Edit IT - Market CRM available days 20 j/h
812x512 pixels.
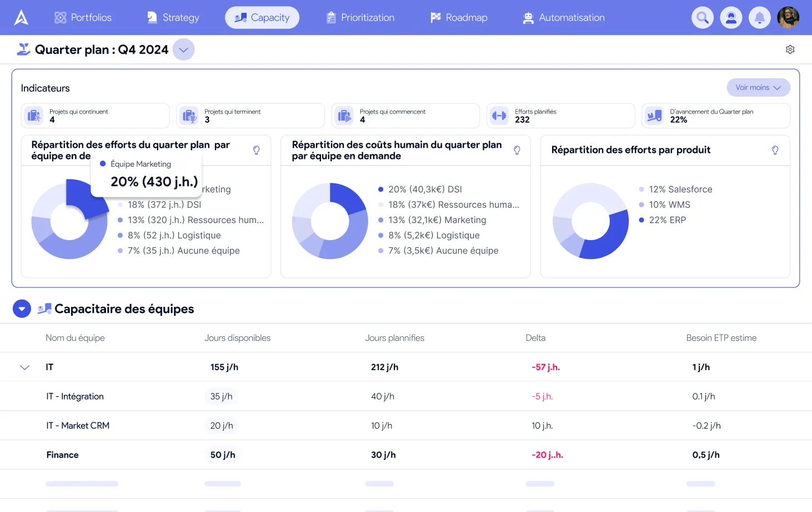(x=222, y=426)
